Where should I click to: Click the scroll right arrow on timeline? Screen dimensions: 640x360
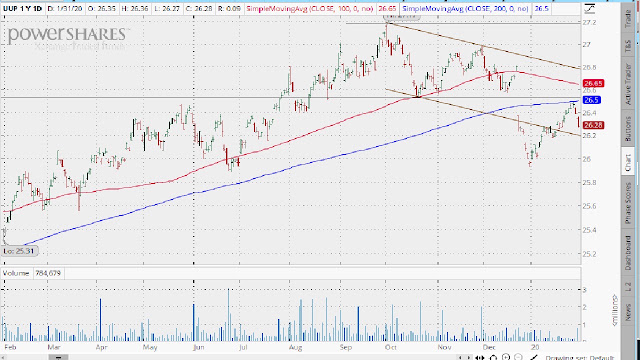point(469,358)
